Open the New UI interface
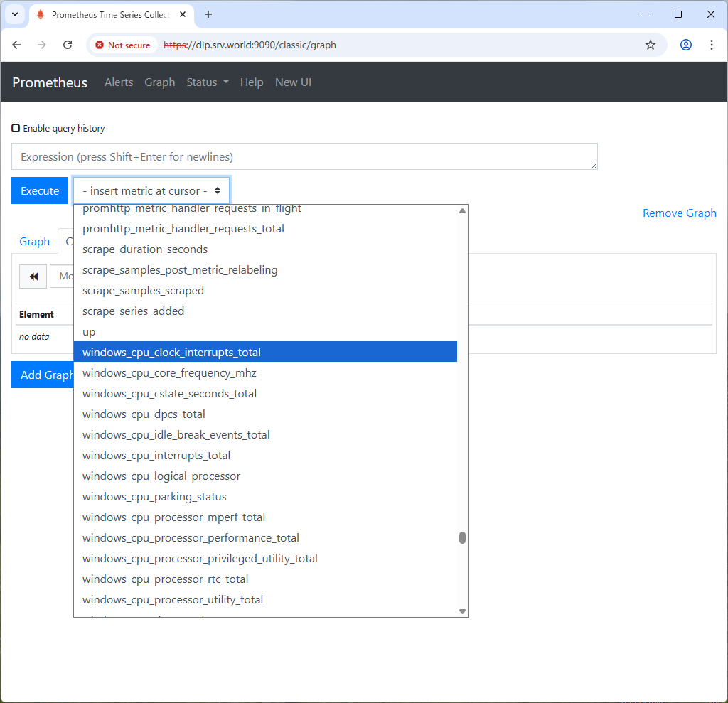The image size is (728, 703). click(293, 82)
